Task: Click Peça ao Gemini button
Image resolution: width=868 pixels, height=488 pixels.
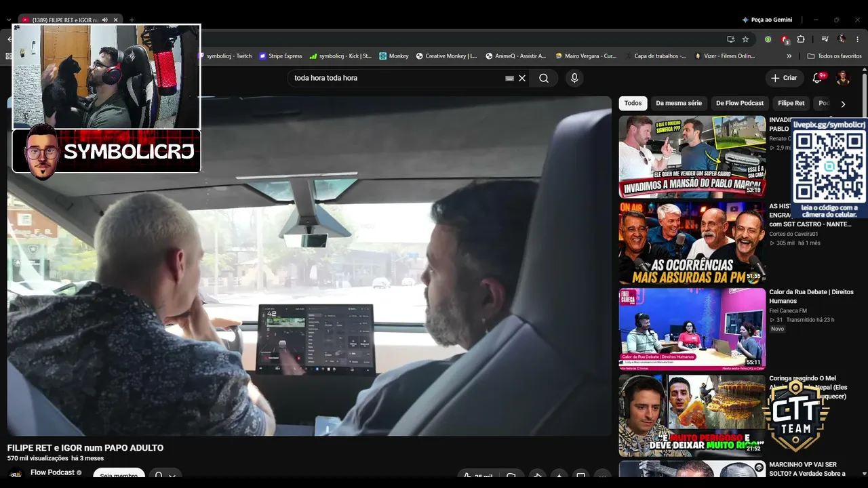Action: [767, 20]
